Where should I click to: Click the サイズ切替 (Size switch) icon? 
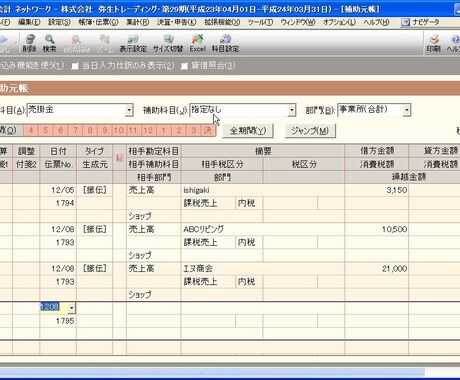(168, 39)
